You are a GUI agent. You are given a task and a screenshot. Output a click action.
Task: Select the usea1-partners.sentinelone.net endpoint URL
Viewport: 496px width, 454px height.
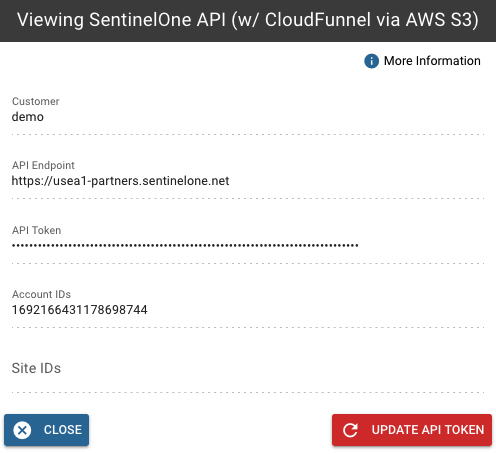[x=120, y=181]
